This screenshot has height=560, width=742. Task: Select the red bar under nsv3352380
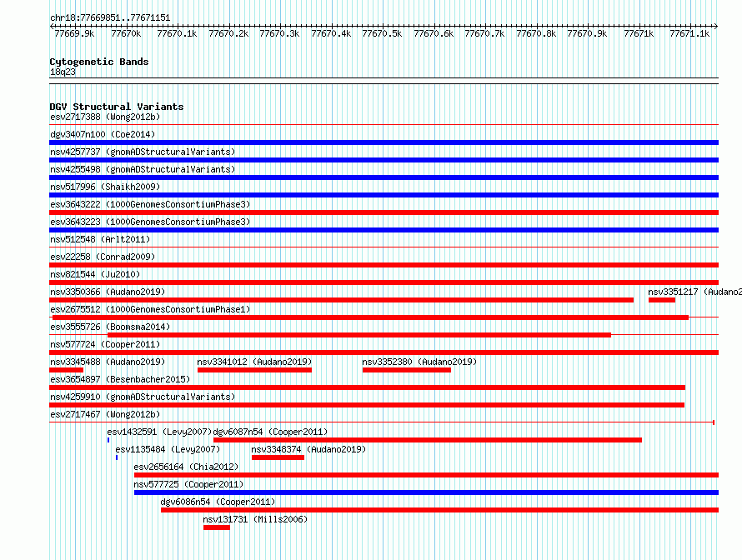pyautogui.click(x=407, y=370)
